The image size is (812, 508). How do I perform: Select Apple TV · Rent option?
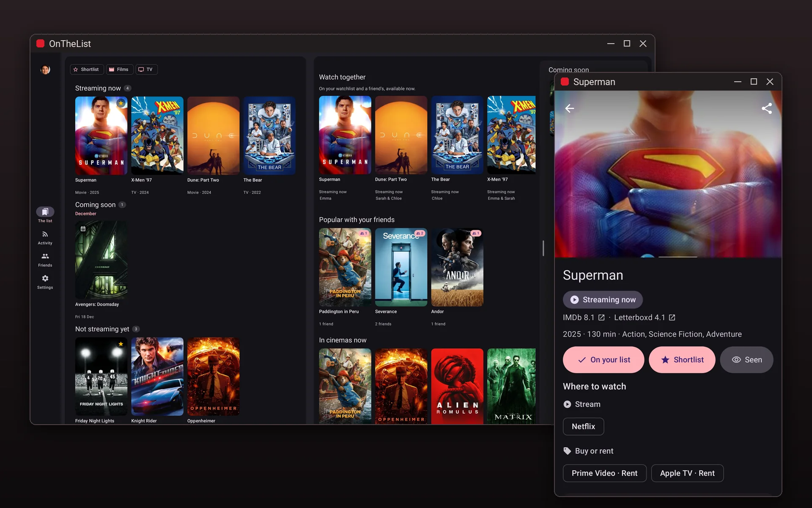pyautogui.click(x=687, y=473)
